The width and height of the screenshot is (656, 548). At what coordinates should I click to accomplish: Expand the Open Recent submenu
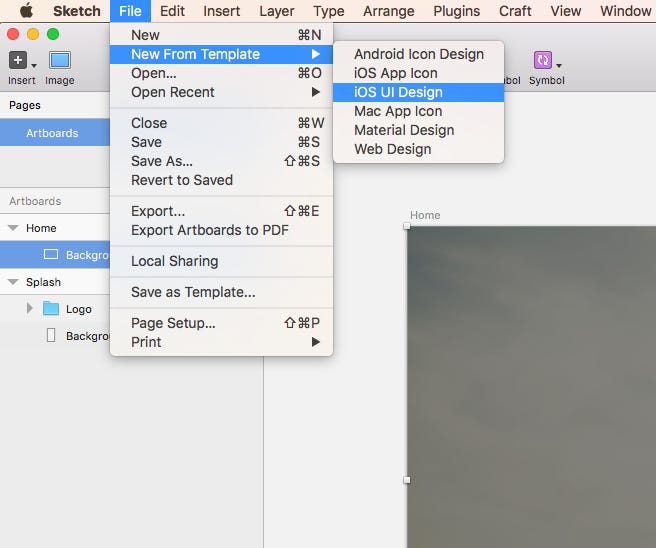pyautogui.click(x=221, y=92)
